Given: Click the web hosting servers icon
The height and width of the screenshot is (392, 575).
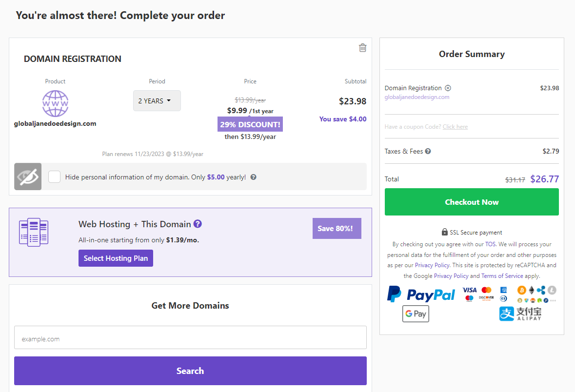Looking at the screenshot, I should (x=34, y=232).
